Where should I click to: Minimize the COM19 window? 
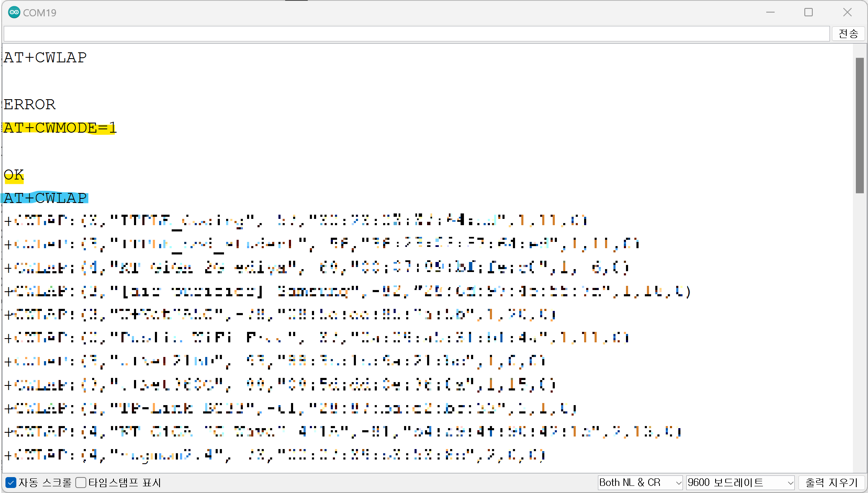click(x=770, y=13)
